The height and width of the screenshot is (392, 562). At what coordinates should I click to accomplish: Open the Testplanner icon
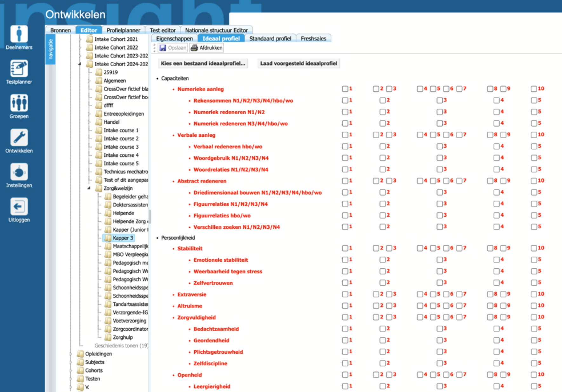point(19,69)
